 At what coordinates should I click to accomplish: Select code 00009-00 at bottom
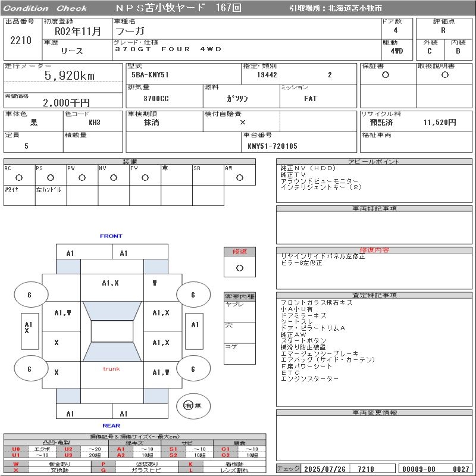tap(419, 469)
